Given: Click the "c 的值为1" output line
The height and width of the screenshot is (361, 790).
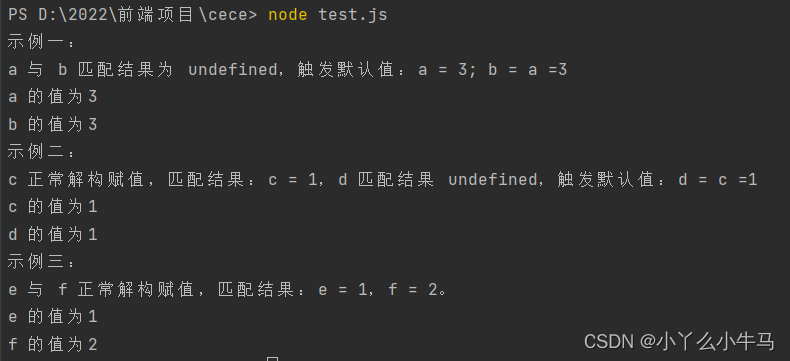Looking at the screenshot, I should (53, 207).
